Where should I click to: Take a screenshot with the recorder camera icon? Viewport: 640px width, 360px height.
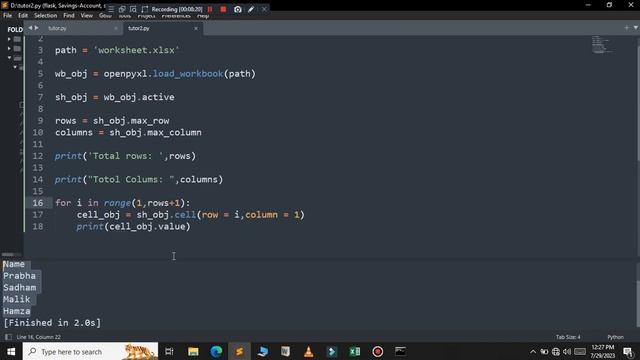coord(238,9)
